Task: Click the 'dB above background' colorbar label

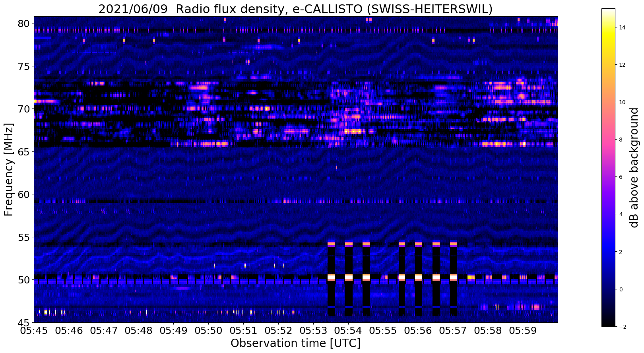Action: tap(634, 167)
